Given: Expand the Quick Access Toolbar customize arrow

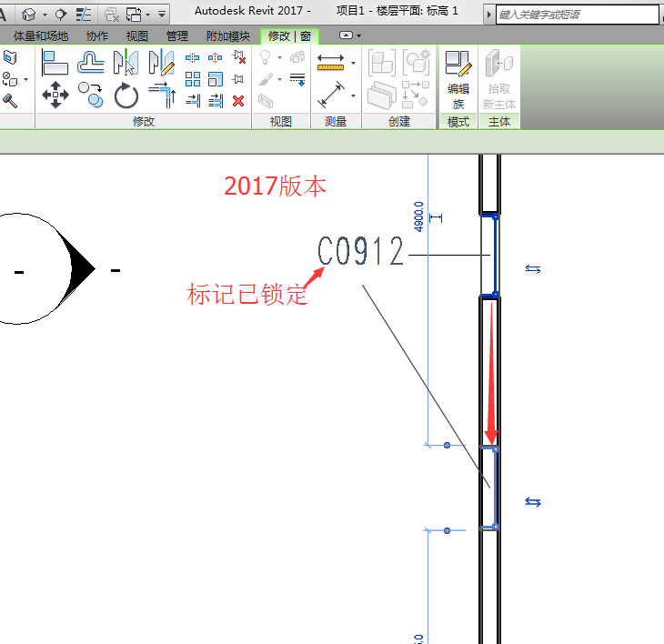Looking at the screenshot, I should point(162,15).
